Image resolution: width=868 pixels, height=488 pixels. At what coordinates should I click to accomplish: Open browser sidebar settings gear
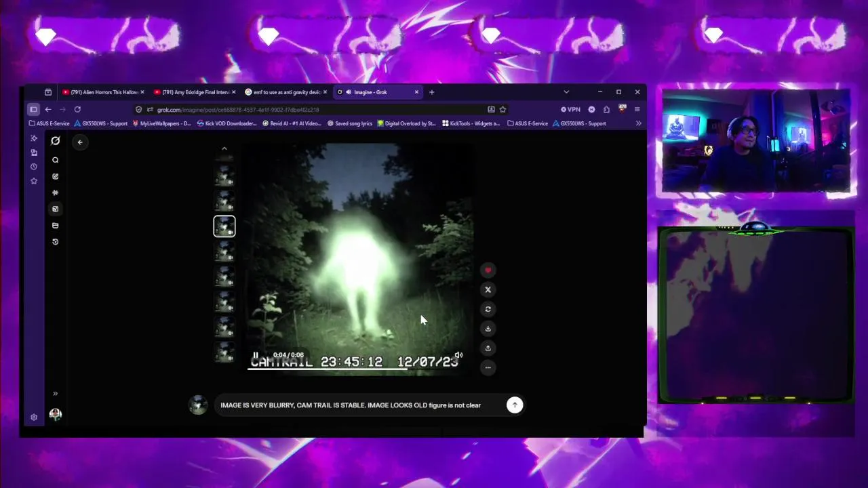click(34, 418)
